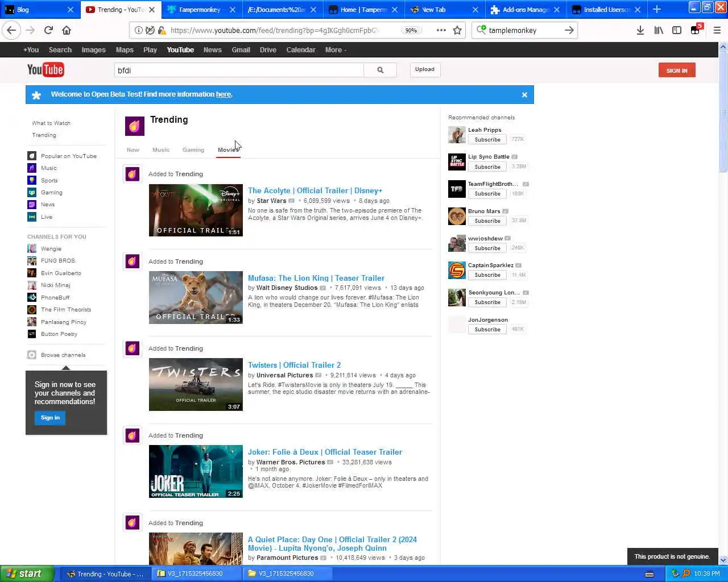This screenshot has height=582, width=728.
Task: Dismiss the Open Beta Test banner
Action: click(x=524, y=95)
